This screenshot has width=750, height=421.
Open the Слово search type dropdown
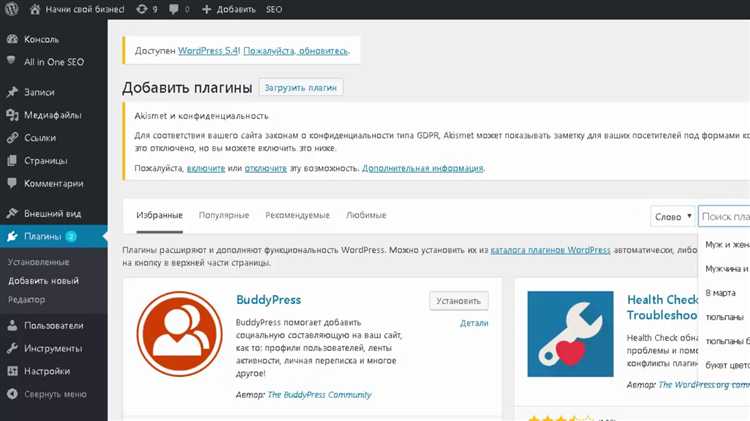pyautogui.click(x=673, y=217)
